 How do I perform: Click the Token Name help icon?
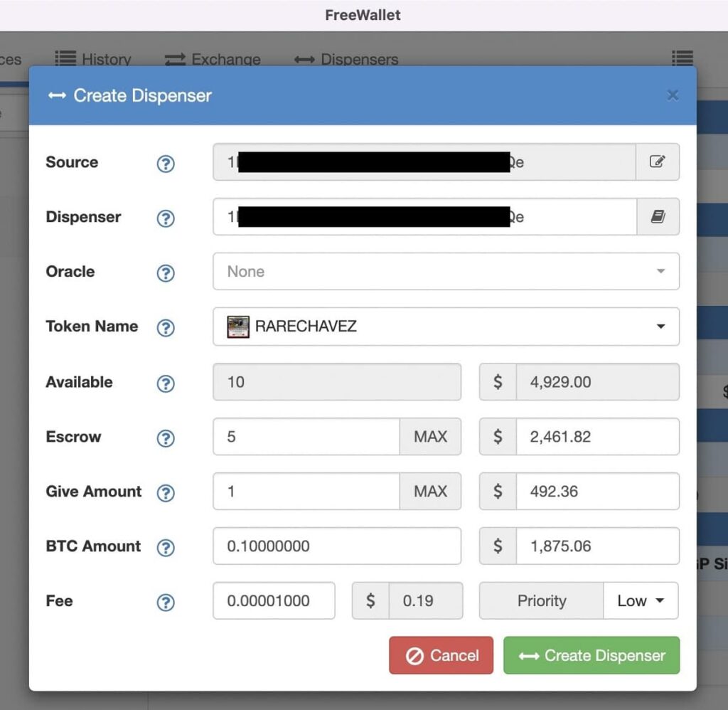[x=166, y=327]
